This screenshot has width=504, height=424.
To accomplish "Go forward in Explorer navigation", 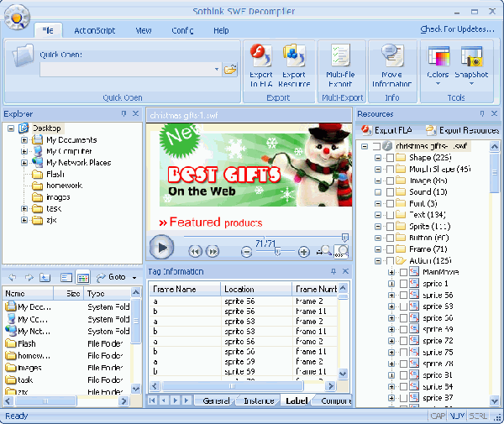I will click(x=29, y=277).
